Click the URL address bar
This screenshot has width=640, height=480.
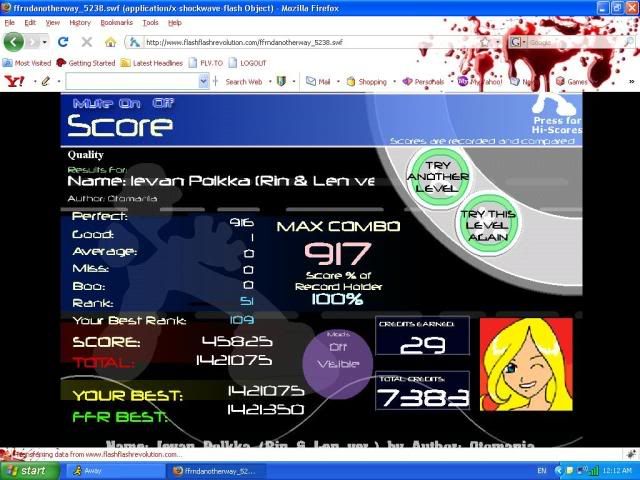click(x=320, y=42)
